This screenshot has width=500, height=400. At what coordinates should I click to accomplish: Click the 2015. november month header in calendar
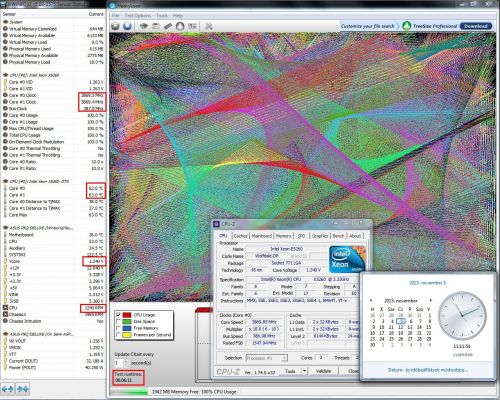point(401,301)
